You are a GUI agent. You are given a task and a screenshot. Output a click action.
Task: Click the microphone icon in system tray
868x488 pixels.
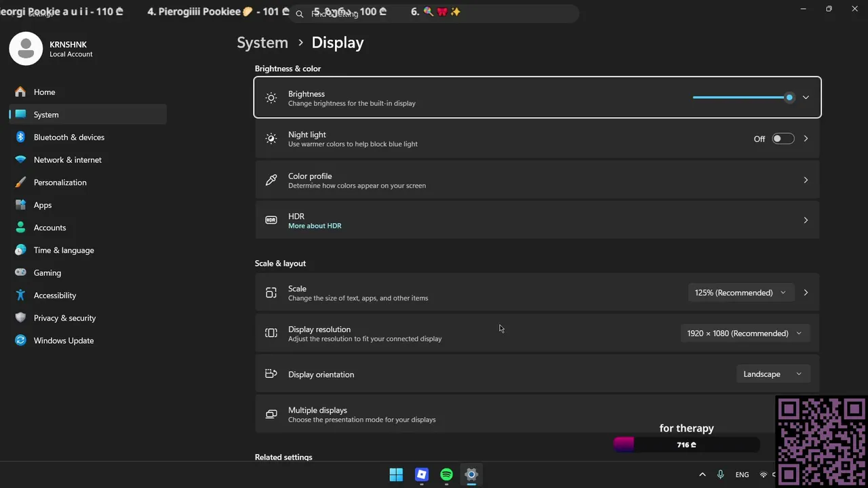[720, 475]
